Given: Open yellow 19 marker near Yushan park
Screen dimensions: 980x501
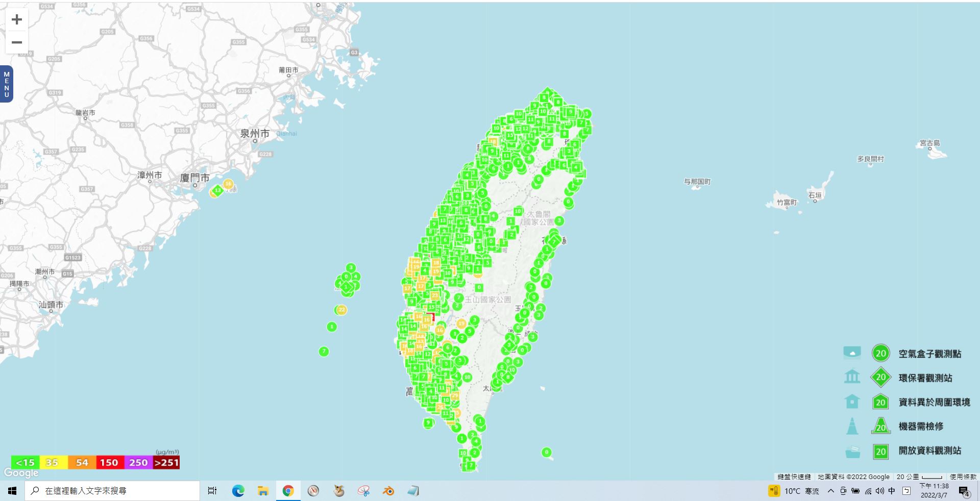Looking at the screenshot, I should pyautogui.click(x=461, y=323).
